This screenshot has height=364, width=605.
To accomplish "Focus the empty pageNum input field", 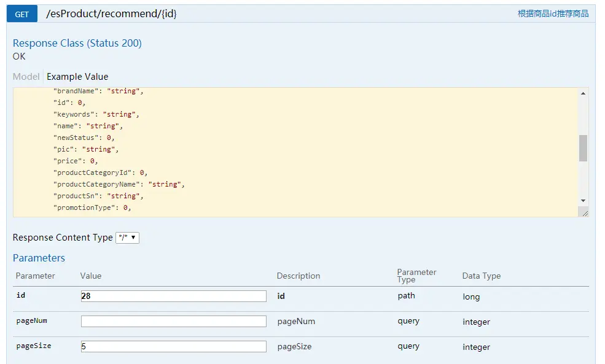I will 174,321.
